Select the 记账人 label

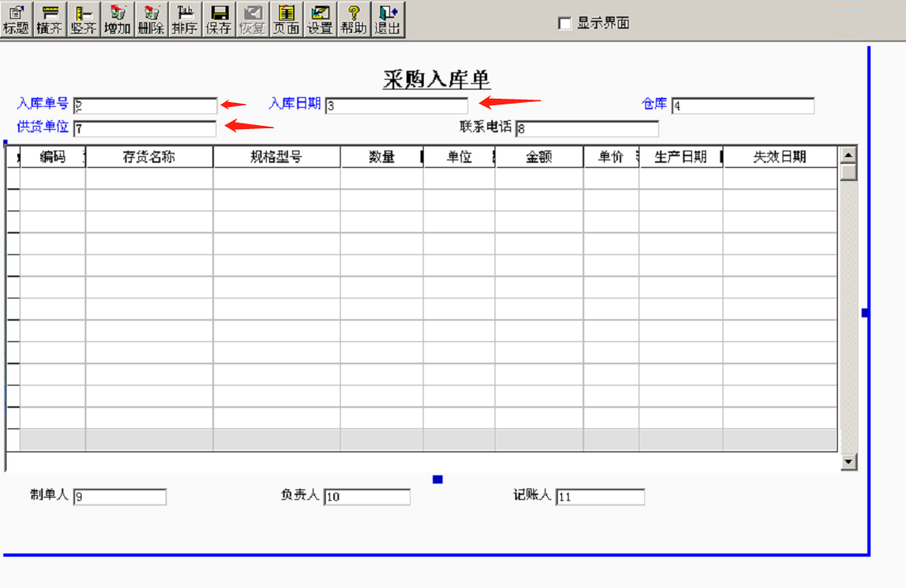532,494
